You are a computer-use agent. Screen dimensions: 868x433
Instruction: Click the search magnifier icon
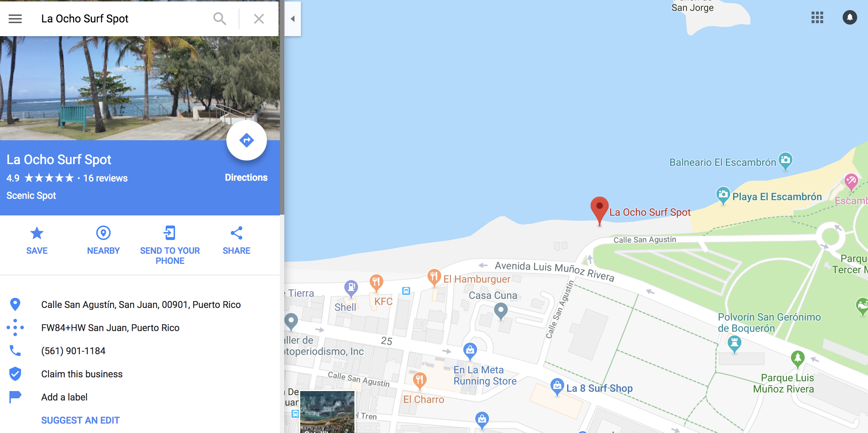click(x=220, y=18)
